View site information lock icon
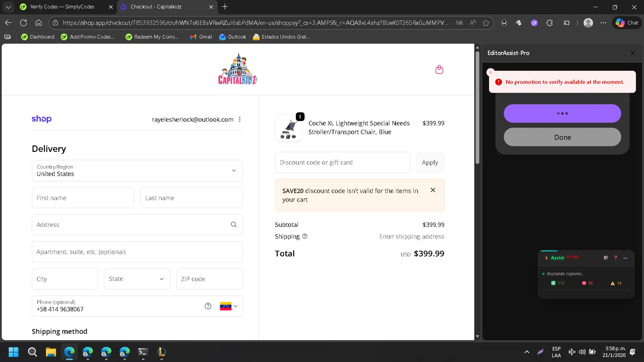 coord(55,23)
